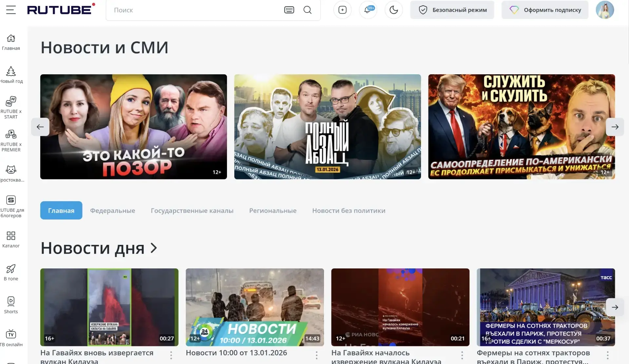Viewport: 629px width, 364px height.
Task: Toggle dark theme moon icon
Action: (x=393, y=10)
